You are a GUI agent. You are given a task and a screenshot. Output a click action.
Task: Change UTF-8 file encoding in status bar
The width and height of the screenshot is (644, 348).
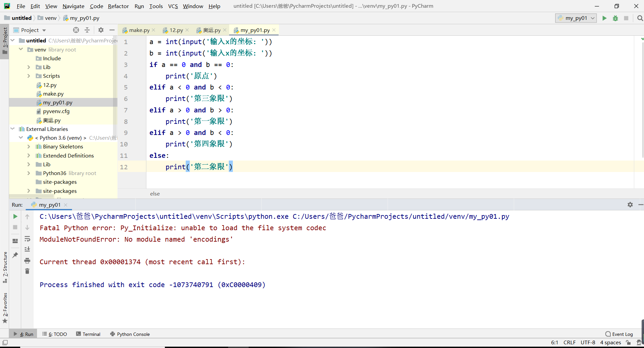pos(588,343)
